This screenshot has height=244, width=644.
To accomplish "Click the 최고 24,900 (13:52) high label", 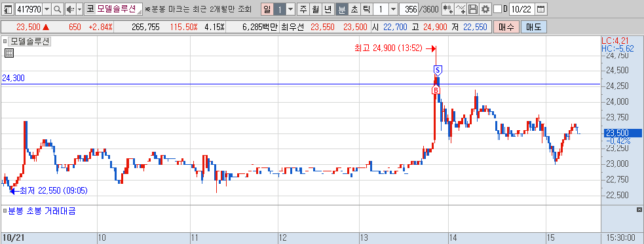I will 388,48.
